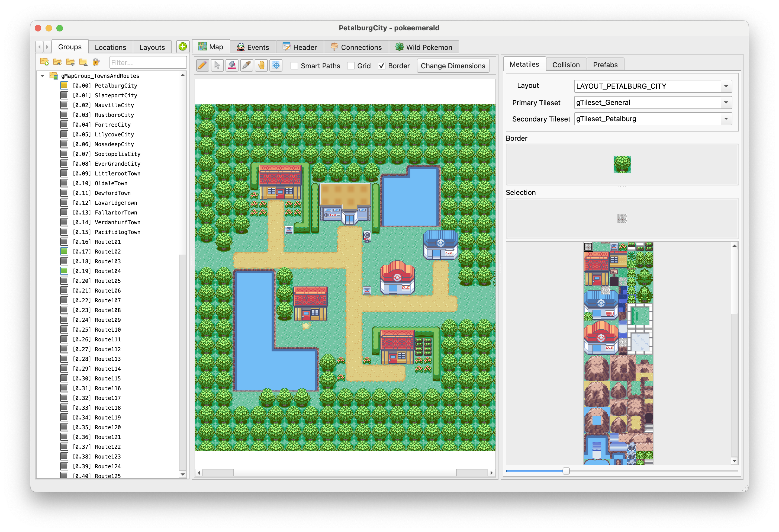
Task: Activate the Map Shift tool
Action: click(x=276, y=65)
